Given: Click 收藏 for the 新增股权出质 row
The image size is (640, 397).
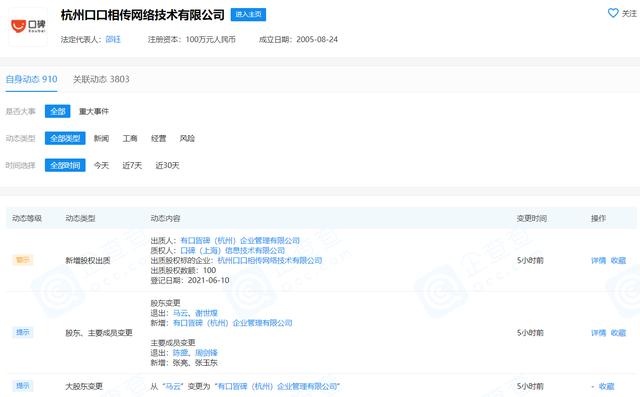Looking at the screenshot, I should click(x=618, y=260).
